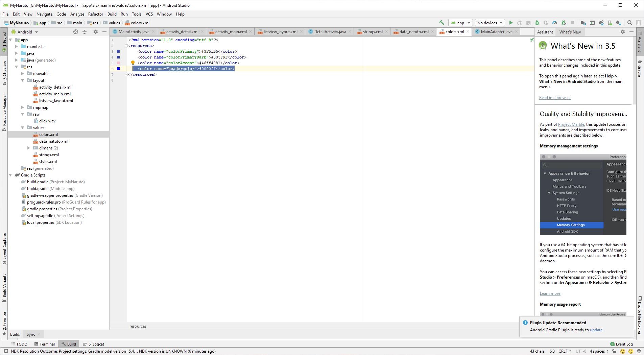This screenshot has width=644, height=355.
Task: Click the blue headercolor swatch in gutter
Action: click(x=118, y=69)
